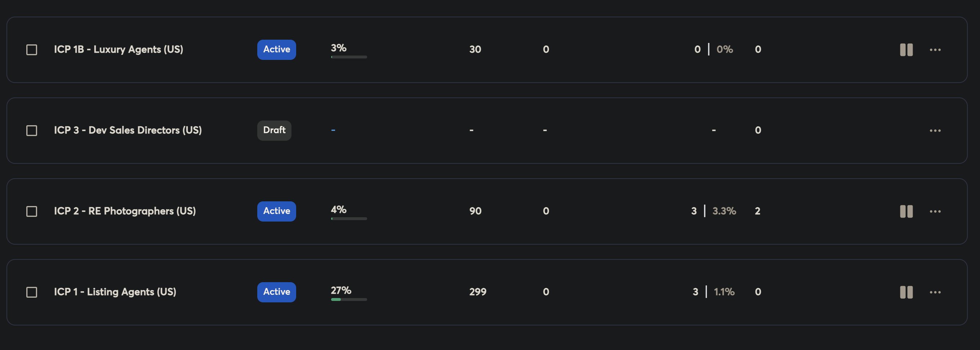Open the ICP 1 - Listing Agents (US) campaign
The image size is (980, 350).
click(x=115, y=292)
